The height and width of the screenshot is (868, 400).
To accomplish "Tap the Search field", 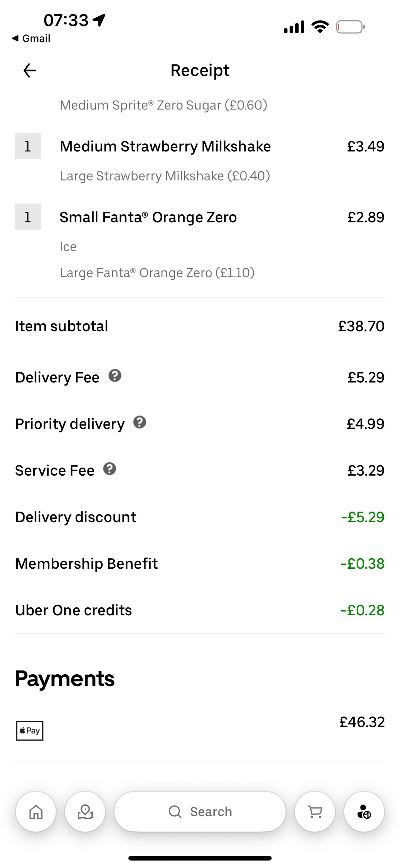I will 200,812.
